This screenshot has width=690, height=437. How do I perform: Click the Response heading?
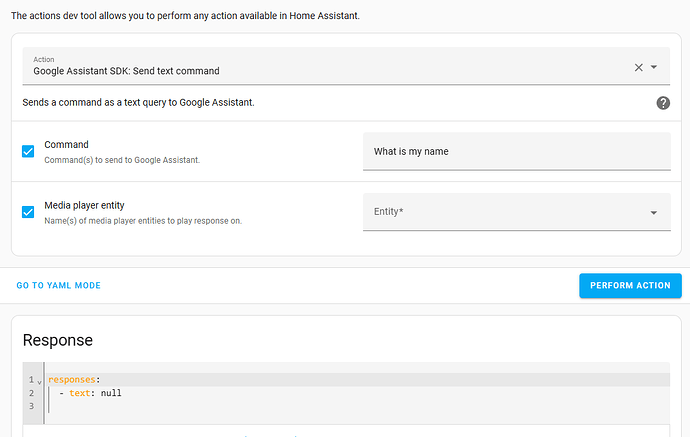58,340
